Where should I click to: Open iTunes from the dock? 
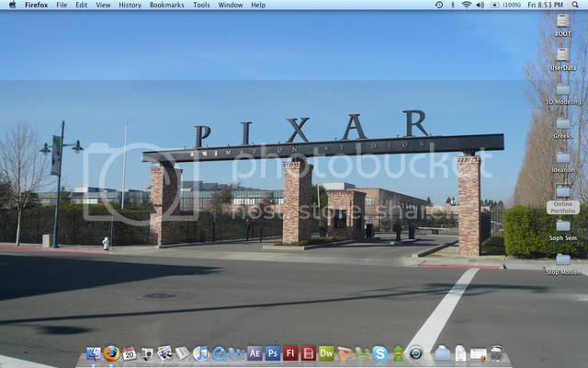(x=200, y=353)
